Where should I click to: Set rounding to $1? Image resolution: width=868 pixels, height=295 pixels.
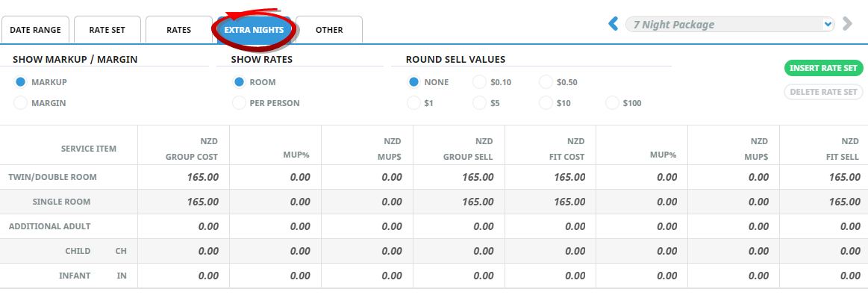point(413,103)
